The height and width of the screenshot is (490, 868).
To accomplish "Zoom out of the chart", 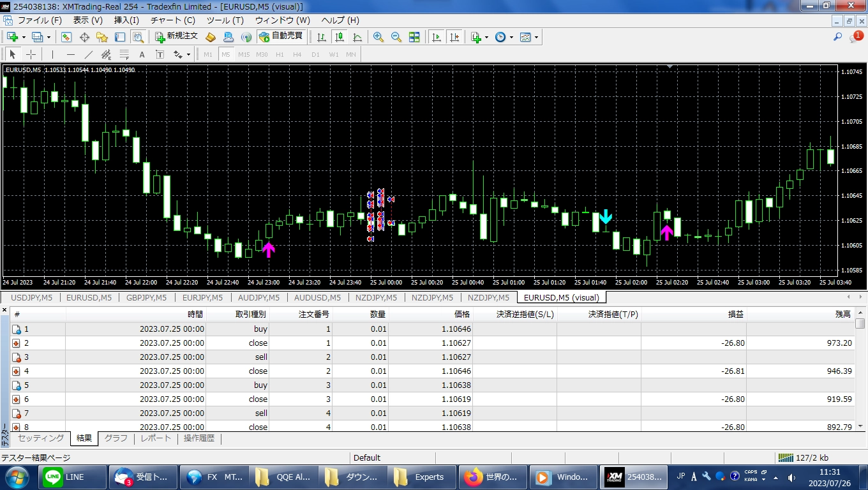I will click(x=396, y=37).
